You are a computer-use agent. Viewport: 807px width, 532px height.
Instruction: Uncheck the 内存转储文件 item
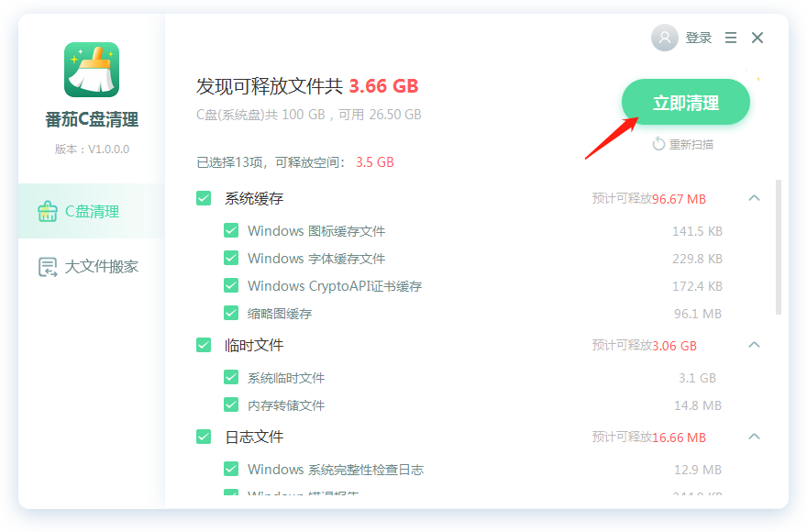click(231, 405)
